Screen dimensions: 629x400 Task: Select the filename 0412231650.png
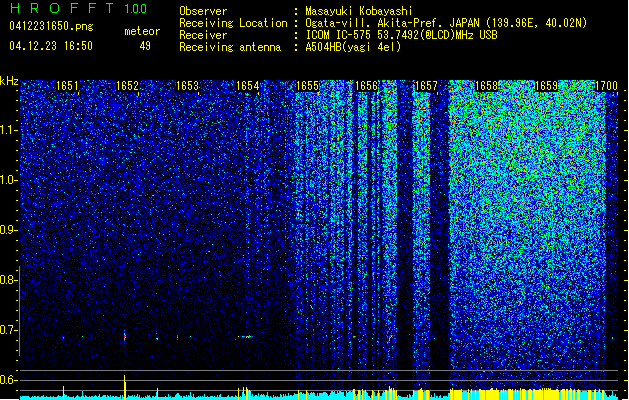click(51, 26)
